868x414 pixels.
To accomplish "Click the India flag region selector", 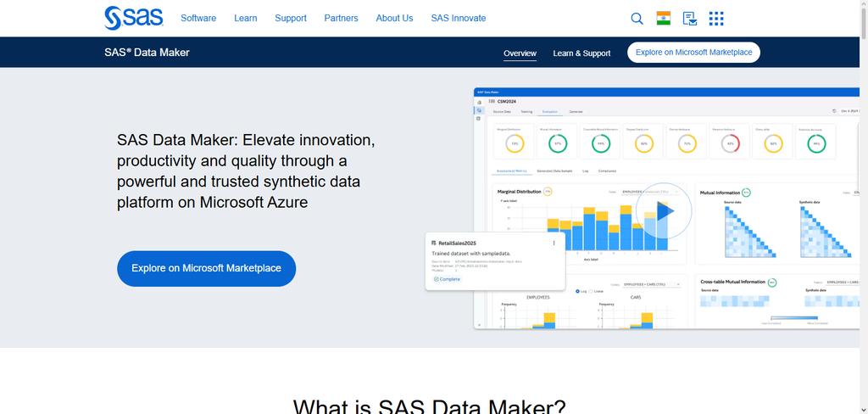I will [x=663, y=19].
